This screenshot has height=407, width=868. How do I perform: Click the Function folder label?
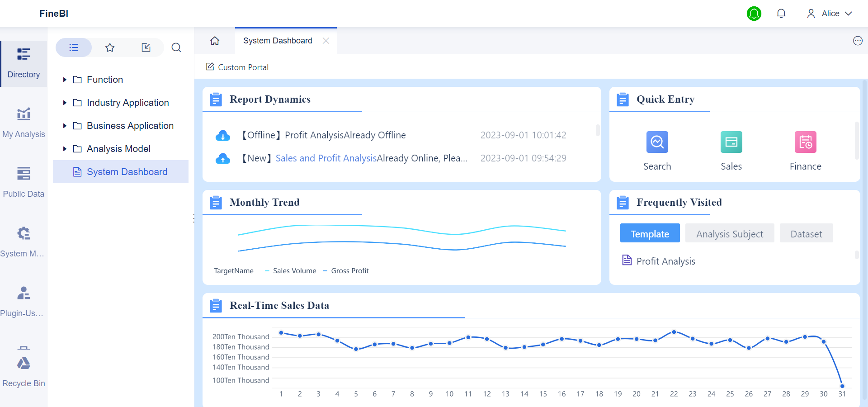point(105,80)
